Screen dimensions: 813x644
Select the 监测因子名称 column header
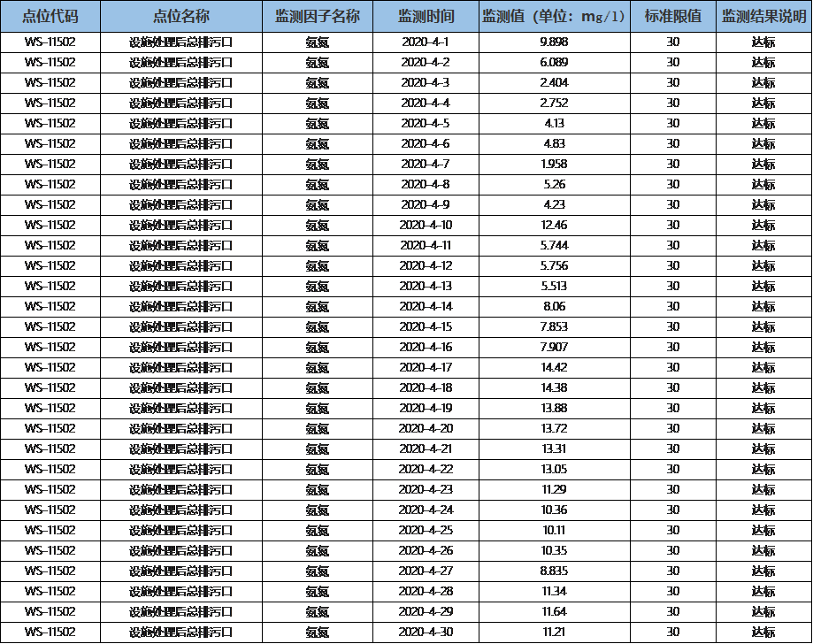318,17
